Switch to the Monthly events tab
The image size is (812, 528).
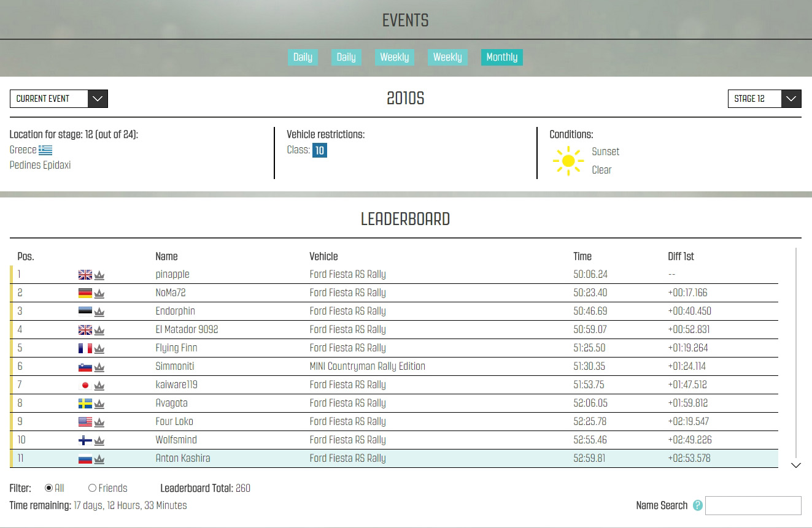pyautogui.click(x=501, y=57)
